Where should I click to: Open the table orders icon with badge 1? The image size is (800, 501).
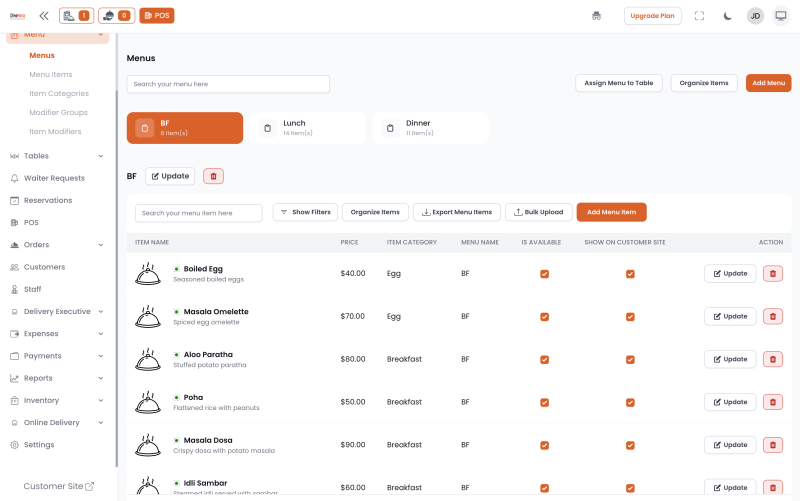point(76,16)
